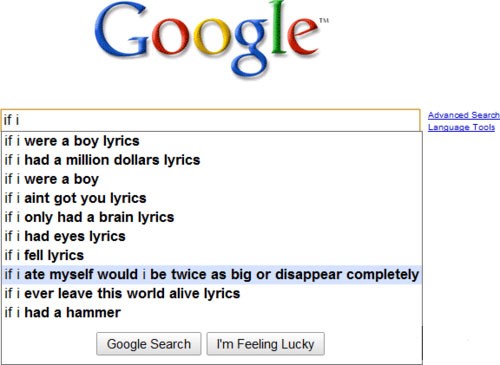This screenshot has width=500, height=365.
Task: Click the TM trademark symbol beside the logo
Action: pyautogui.click(x=324, y=21)
